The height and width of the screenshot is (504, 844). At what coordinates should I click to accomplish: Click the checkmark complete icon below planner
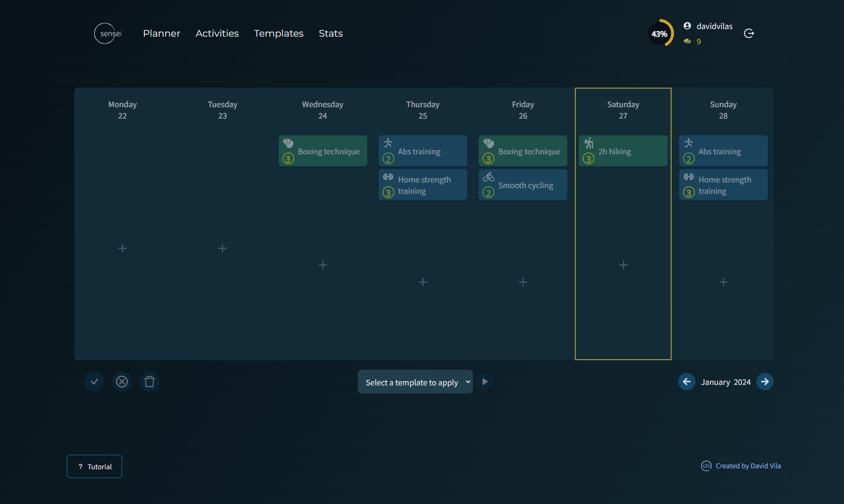point(94,382)
